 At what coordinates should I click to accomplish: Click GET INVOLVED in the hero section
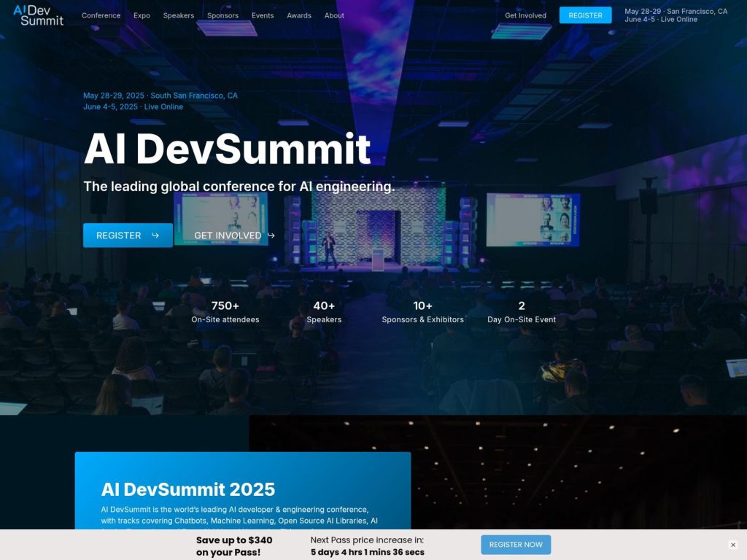(228, 236)
